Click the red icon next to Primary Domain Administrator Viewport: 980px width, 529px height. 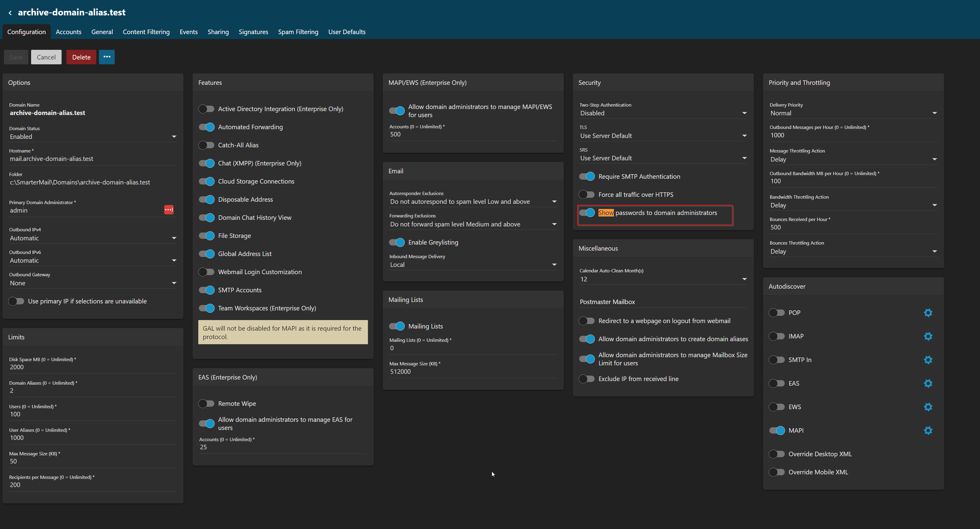coord(168,210)
